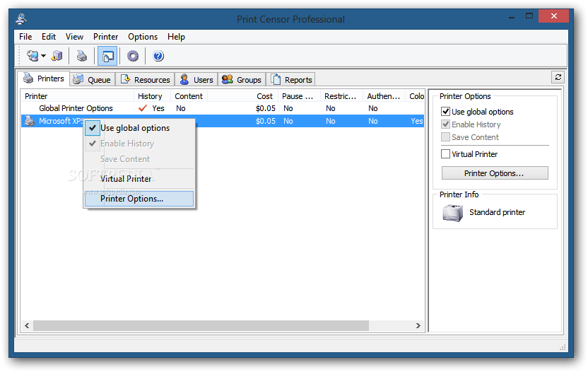
Task: Switch to the Resources tab
Action: (145, 80)
